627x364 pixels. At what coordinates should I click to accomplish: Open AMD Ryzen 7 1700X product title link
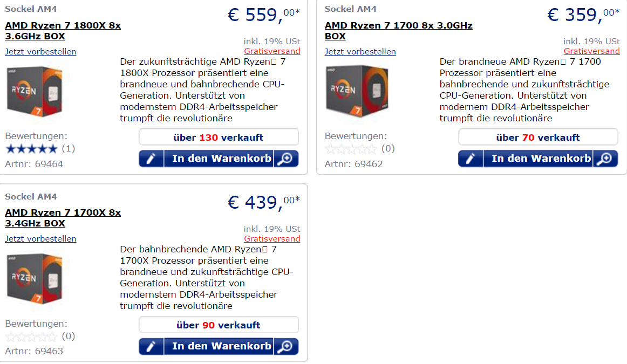tap(63, 218)
